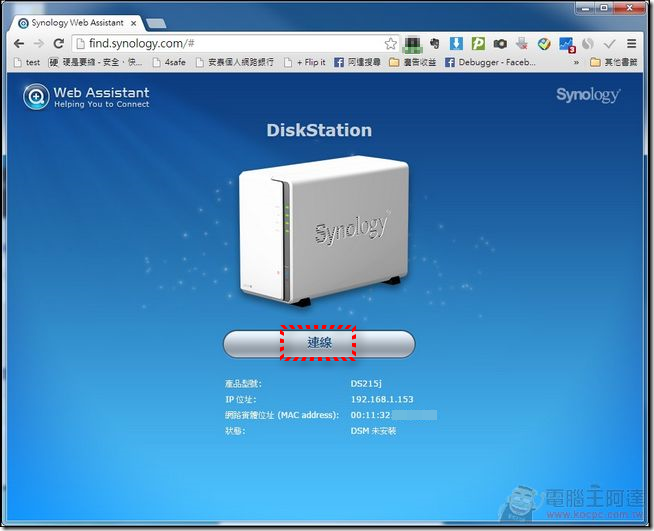Viewport: 654px width, 531px height.
Task: Expand the bookmarks overflow chevron
Action: pos(576,63)
